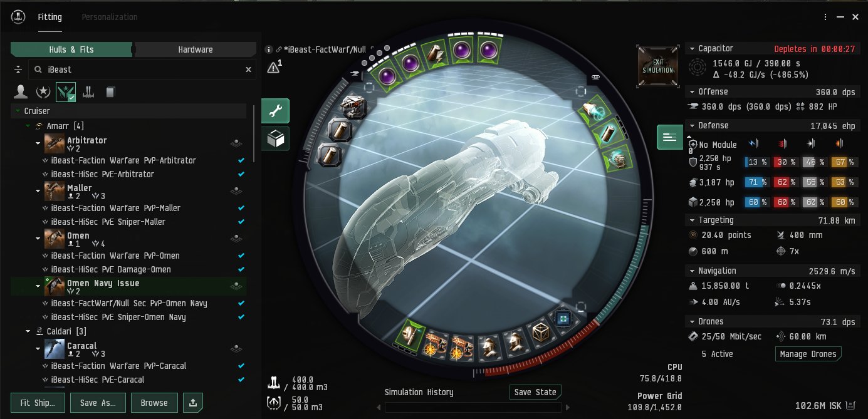
Task: Toggle the personal fittings filter
Action: tap(21, 92)
